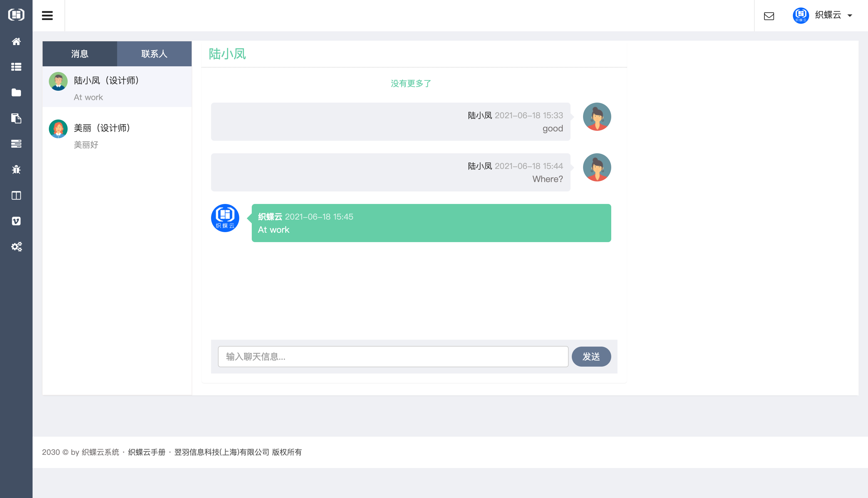The image size is (868, 498).
Task: Expand the 织蝶云 user dropdown arrow
Action: click(x=850, y=16)
